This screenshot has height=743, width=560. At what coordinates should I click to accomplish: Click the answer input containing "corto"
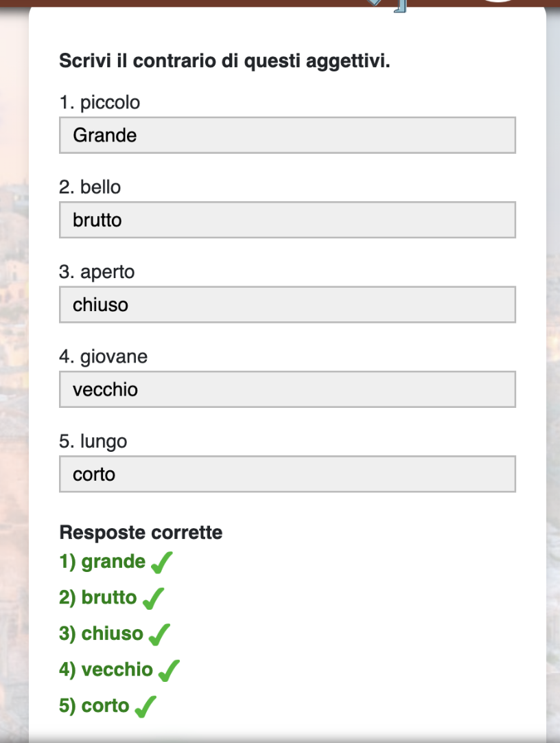[x=287, y=475]
